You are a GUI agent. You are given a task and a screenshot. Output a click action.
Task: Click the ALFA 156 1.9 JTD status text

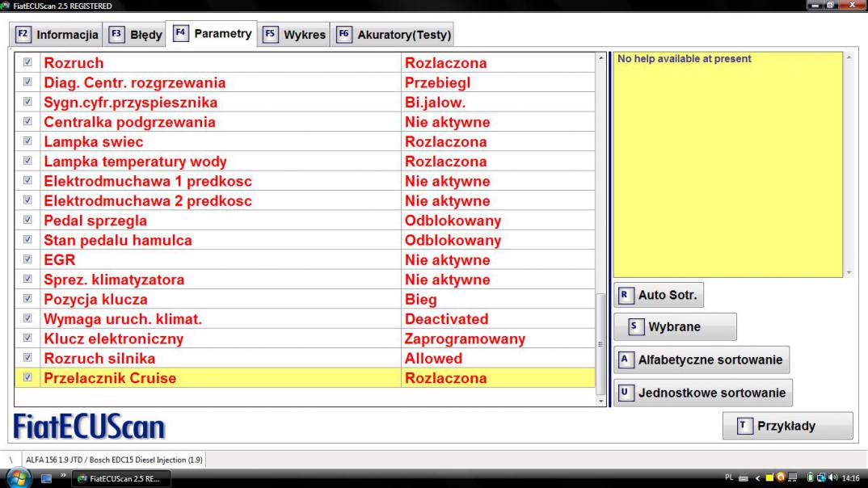click(x=114, y=460)
